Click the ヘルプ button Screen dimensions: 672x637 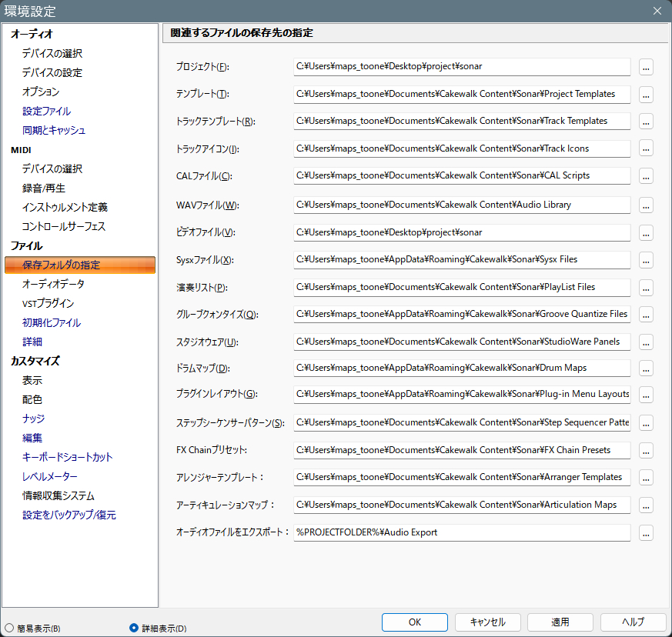point(633,622)
